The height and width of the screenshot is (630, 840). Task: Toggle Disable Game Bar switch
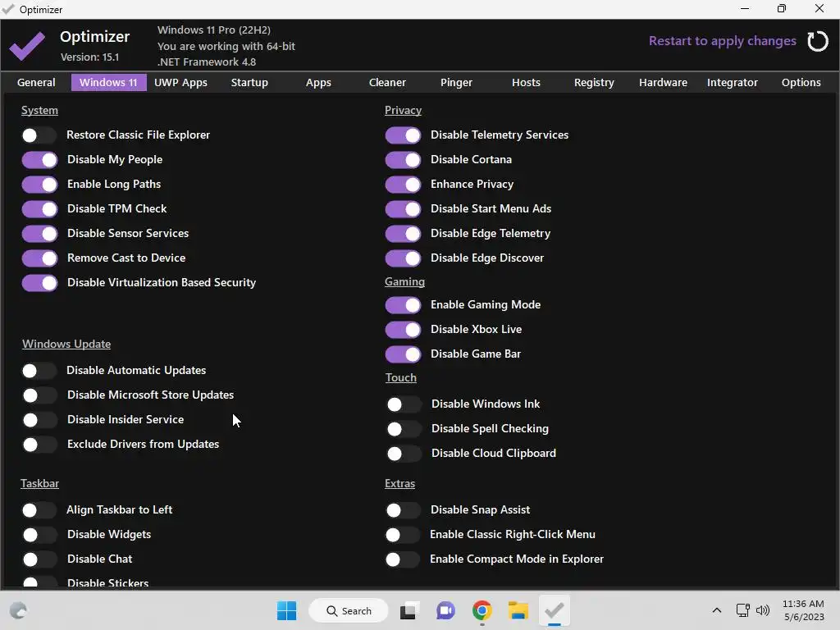[x=403, y=354]
